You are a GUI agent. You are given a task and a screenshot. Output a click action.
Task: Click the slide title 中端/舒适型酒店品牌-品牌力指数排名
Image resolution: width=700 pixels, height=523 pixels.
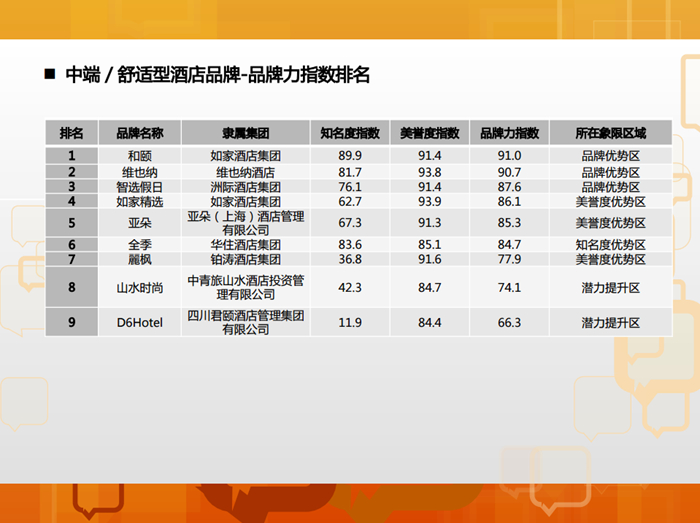[x=217, y=75]
